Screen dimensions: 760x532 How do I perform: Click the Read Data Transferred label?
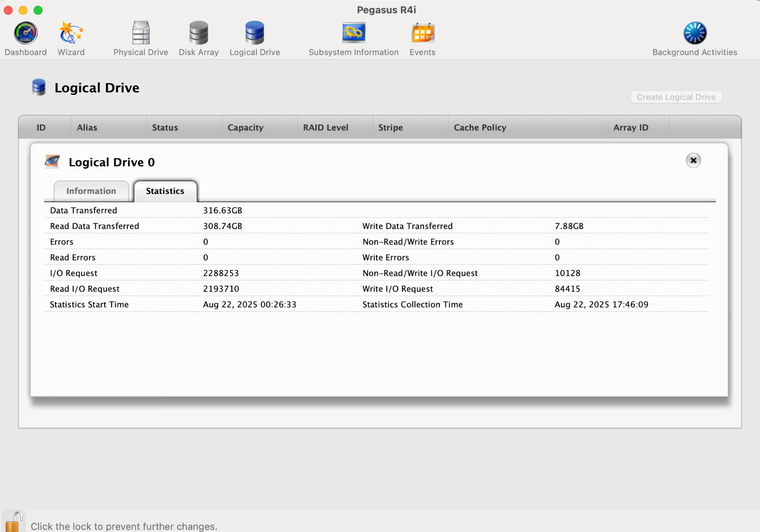tap(95, 226)
